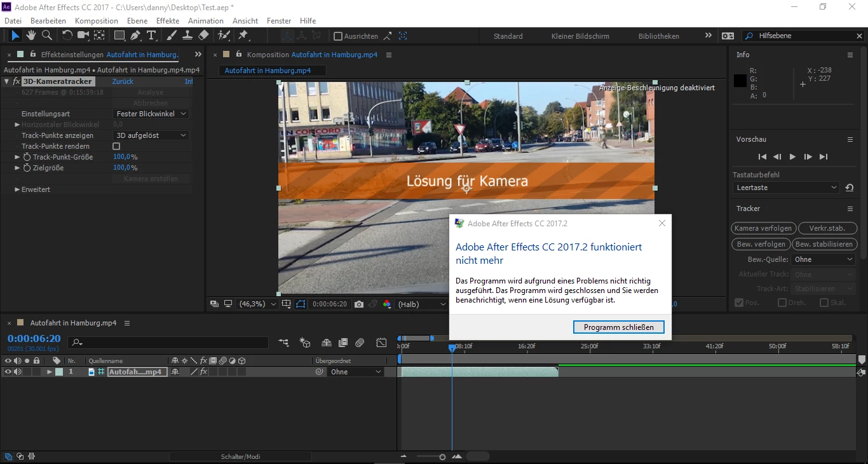Select the Text type tool
This screenshot has width=868, height=464.
coord(151,36)
